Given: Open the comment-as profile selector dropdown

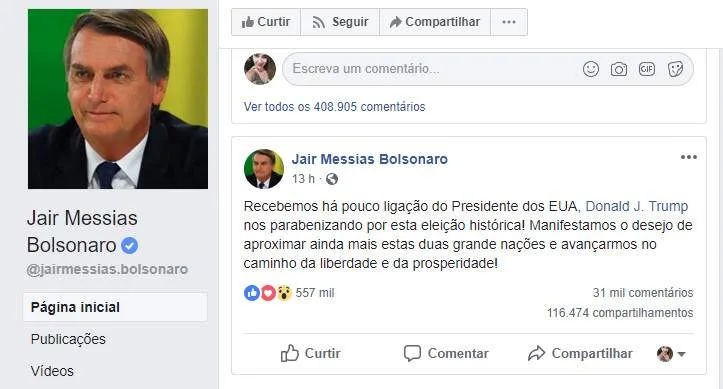Looking at the screenshot, I should 671,354.
